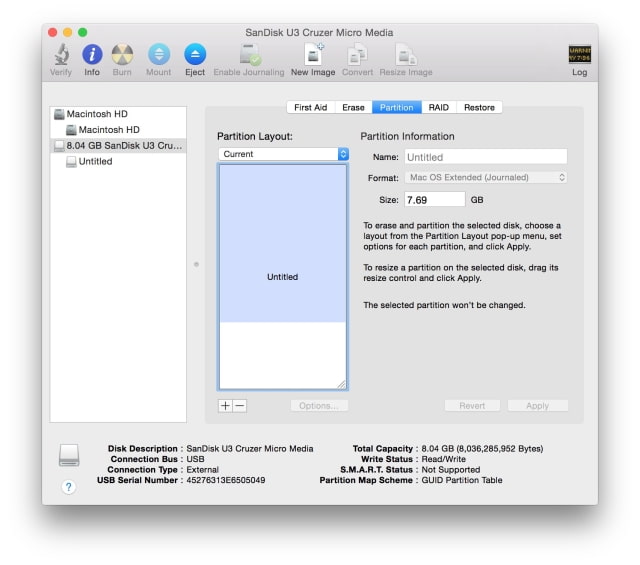Open the RAID tab
The width and height of the screenshot is (640, 565).
(439, 107)
